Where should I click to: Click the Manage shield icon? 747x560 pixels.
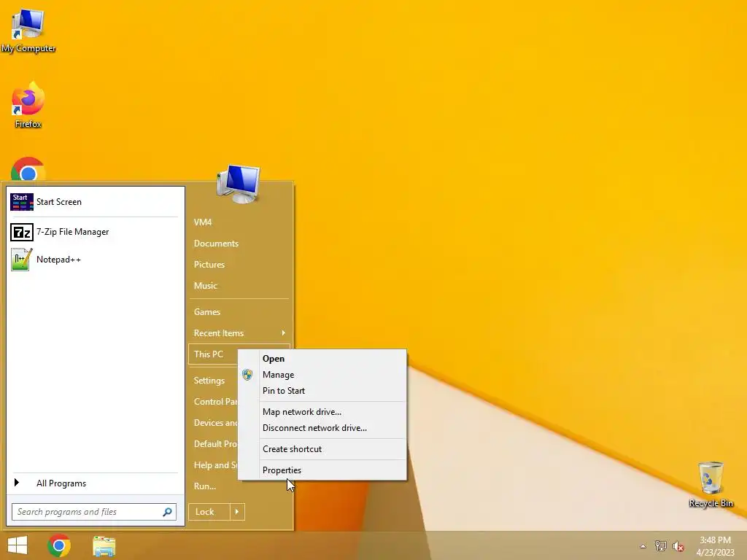247,375
